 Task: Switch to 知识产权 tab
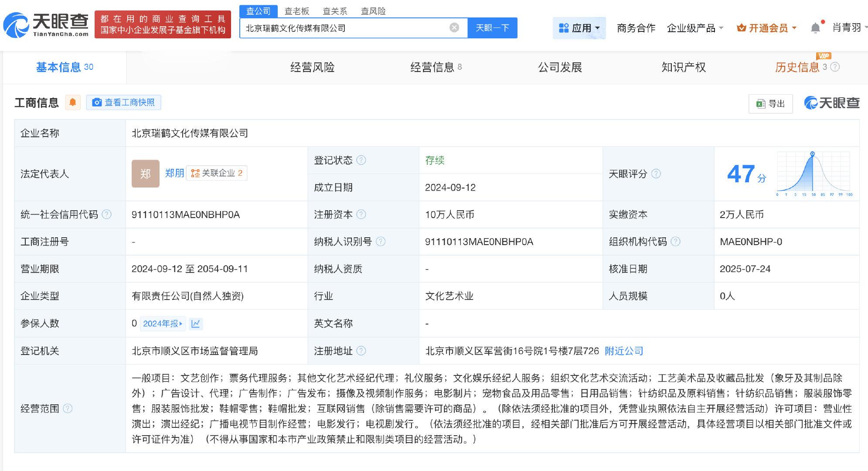[x=683, y=67]
